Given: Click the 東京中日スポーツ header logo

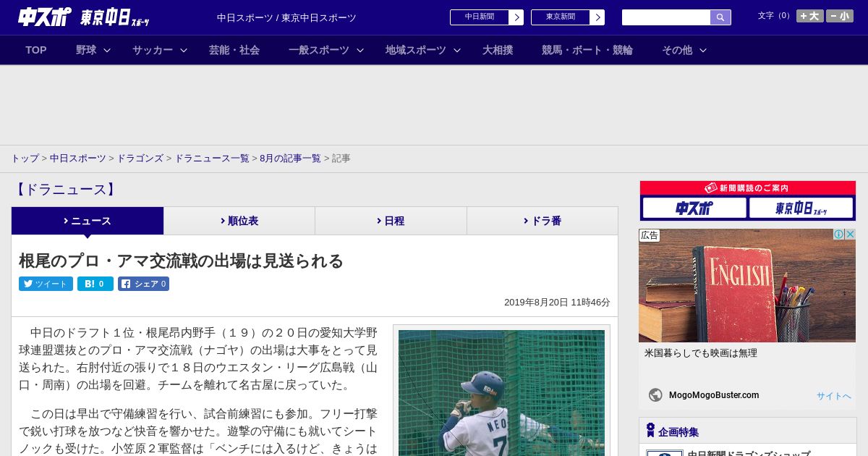Looking at the screenshot, I should point(114,17).
